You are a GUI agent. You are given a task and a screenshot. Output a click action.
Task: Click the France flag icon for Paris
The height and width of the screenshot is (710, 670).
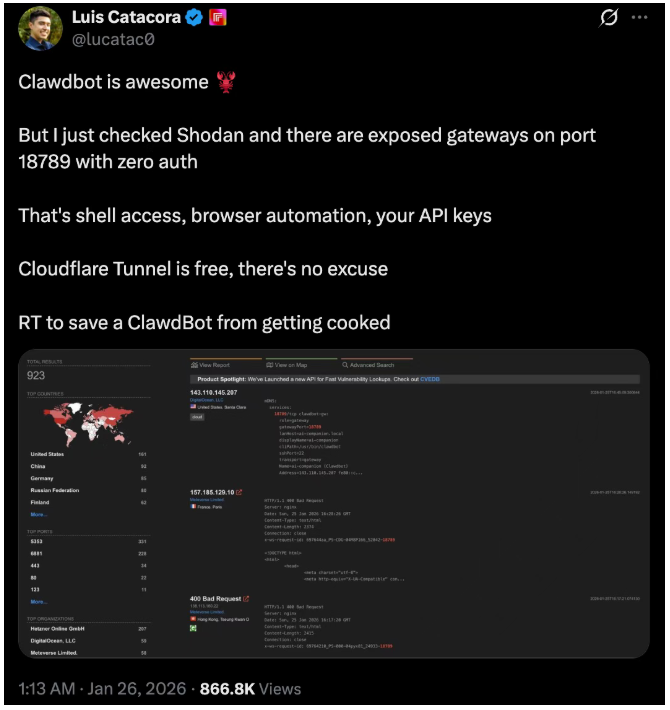pos(194,507)
